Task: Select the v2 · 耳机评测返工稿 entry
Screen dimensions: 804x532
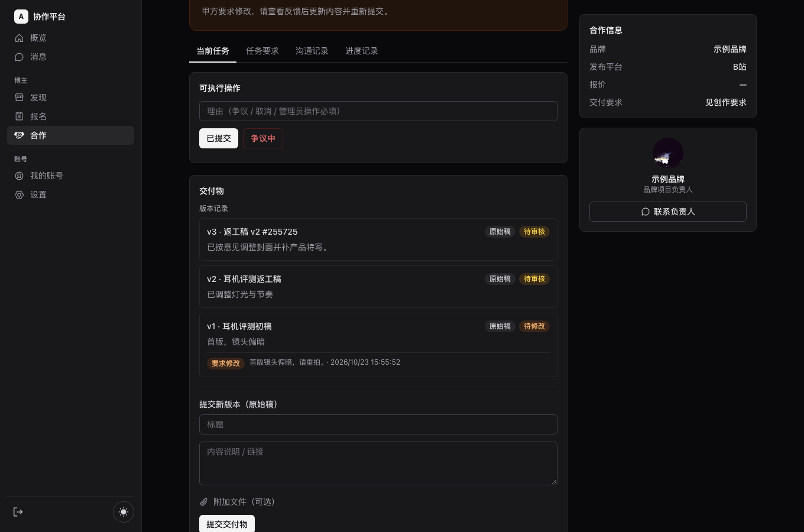Action: click(378, 287)
